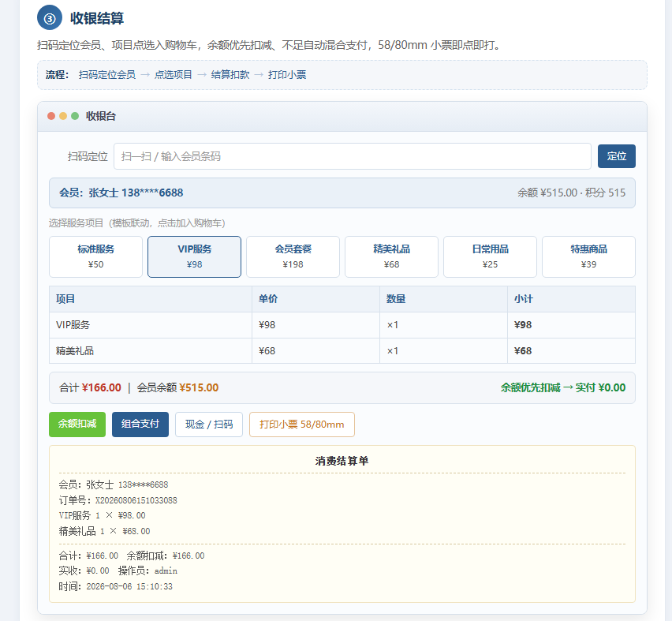This screenshot has width=672, height=621.
Task: Add 会员套餐 ¥198 to the cart
Action: point(293,256)
